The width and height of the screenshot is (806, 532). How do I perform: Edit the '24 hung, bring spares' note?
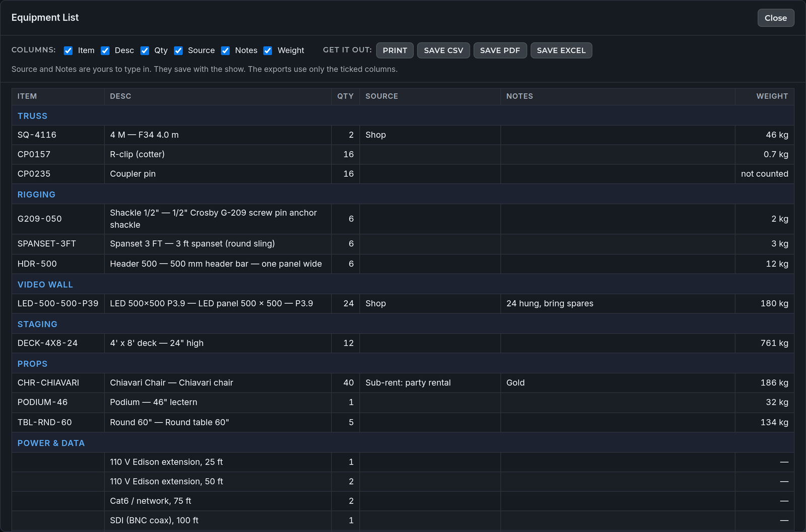click(618, 304)
